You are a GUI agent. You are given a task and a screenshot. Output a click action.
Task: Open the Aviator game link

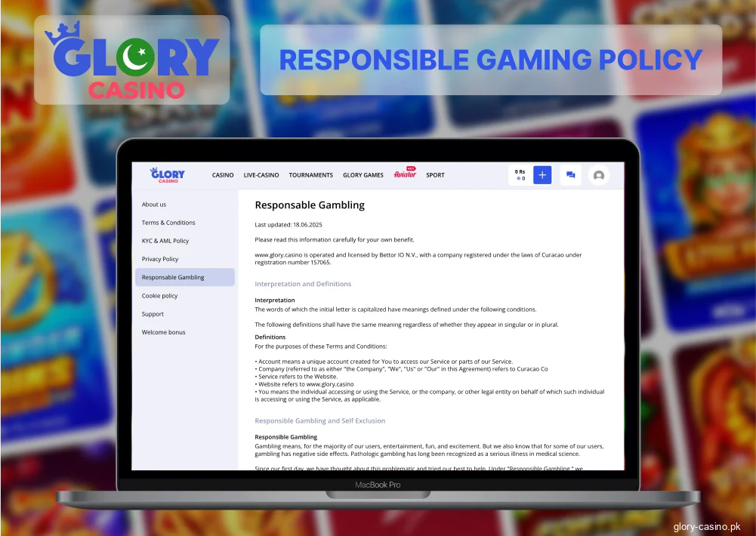tap(405, 174)
